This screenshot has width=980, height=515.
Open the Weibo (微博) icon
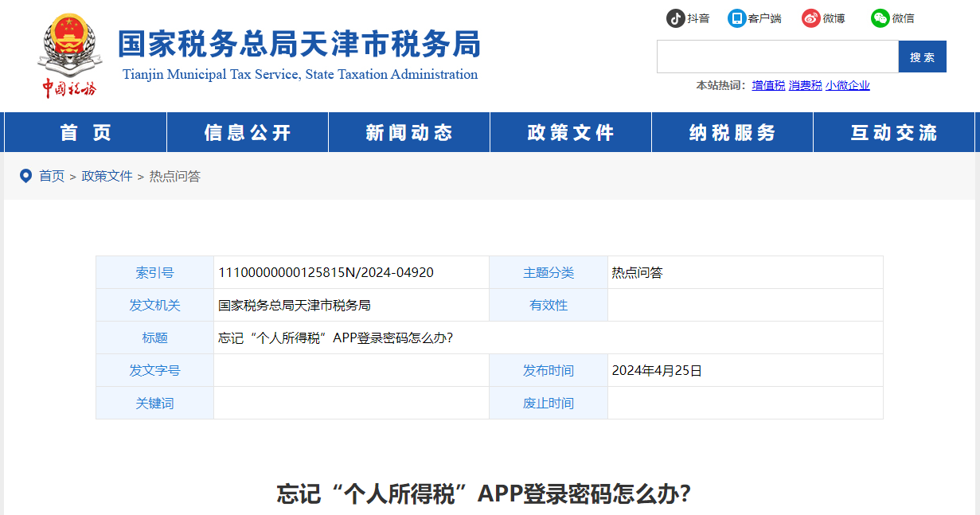click(x=810, y=18)
